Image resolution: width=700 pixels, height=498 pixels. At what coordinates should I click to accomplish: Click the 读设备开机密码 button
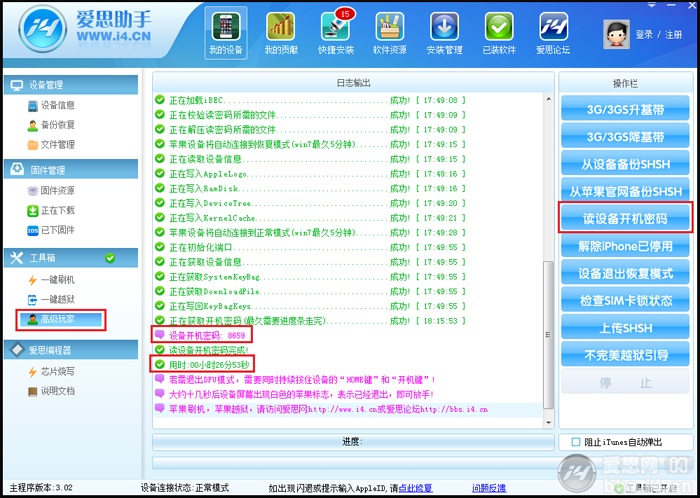pyautogui.click(x=625, y=219)
